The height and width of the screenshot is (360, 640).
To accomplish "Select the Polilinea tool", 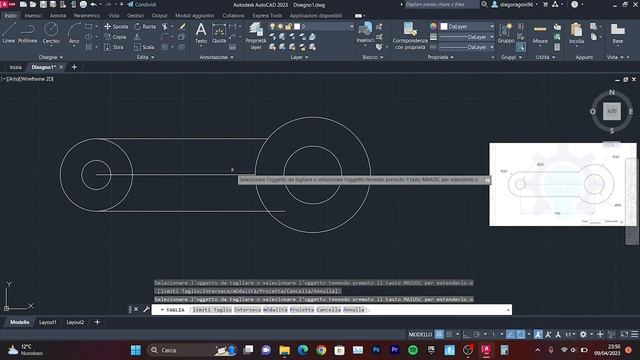I will (x=27, y=33).
